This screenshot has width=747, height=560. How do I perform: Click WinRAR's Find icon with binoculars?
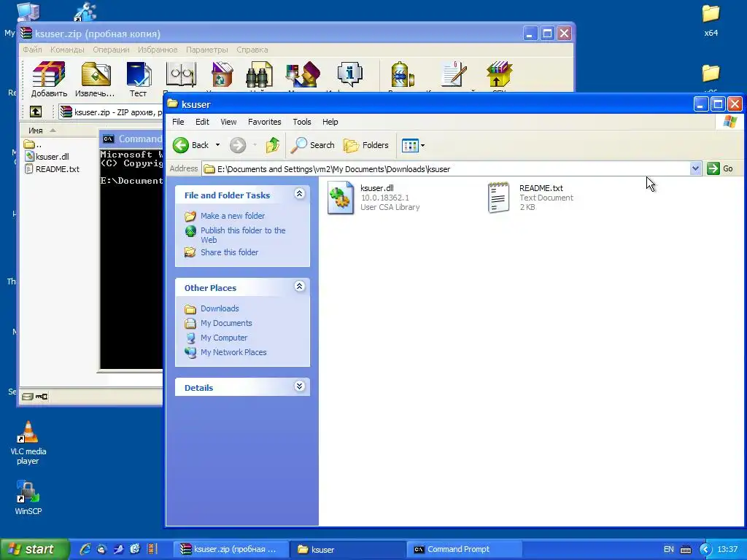(x=259, y=76)
